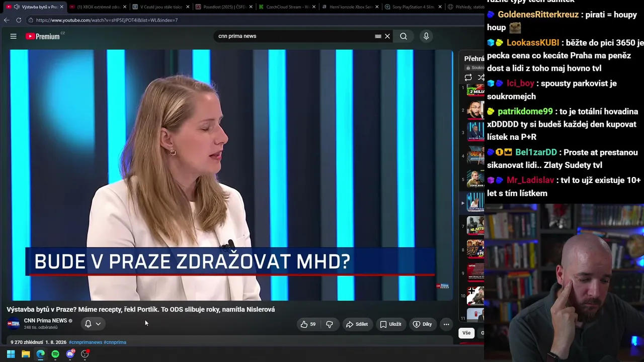Play playlist video number 7

coord(475,226)
